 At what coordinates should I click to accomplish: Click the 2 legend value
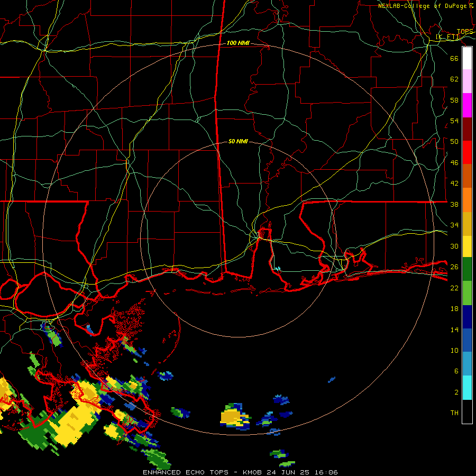tap(456, 392)
